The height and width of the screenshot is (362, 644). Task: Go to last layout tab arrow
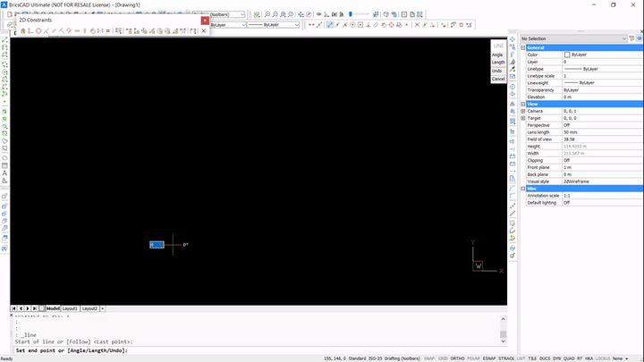coord(35,308)
